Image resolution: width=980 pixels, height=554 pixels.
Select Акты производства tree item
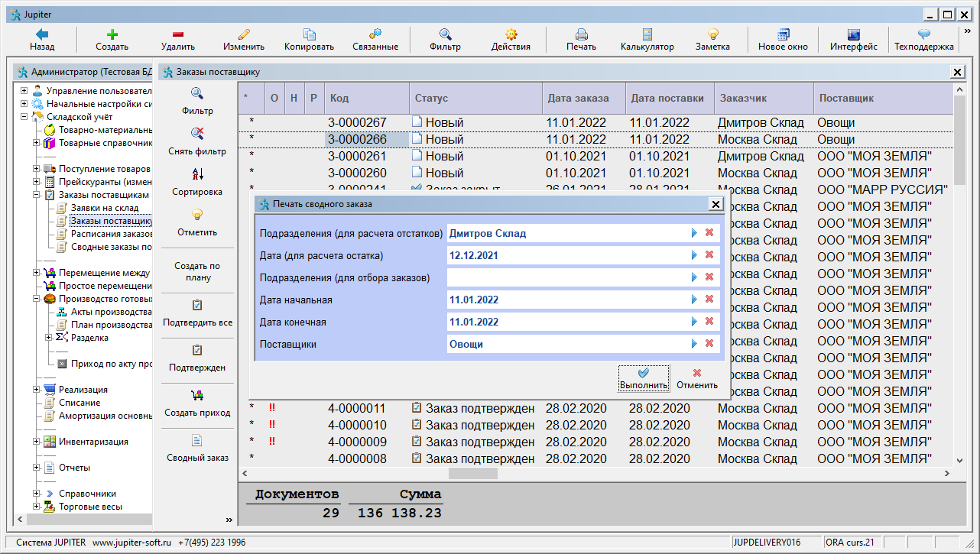[112, 312]
